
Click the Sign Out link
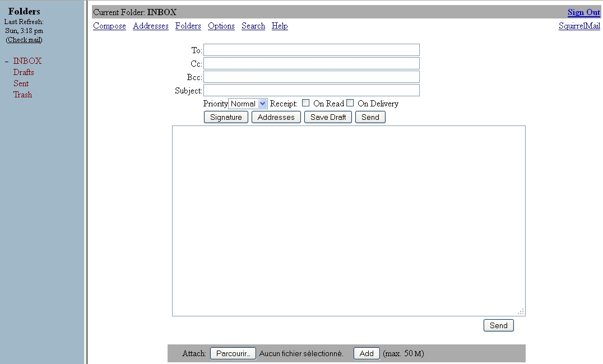(x=583, y=12)
